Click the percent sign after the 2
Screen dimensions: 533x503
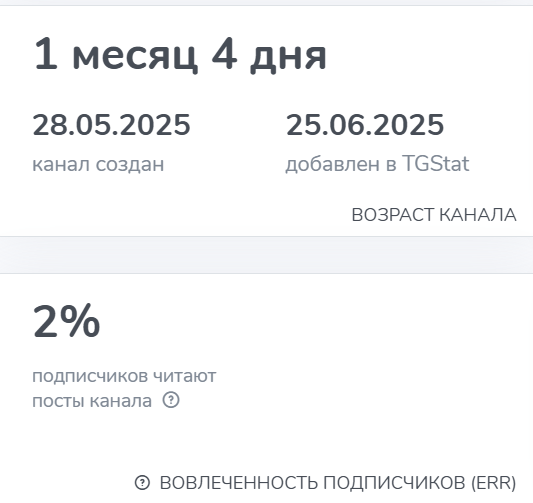coord(80,321)
